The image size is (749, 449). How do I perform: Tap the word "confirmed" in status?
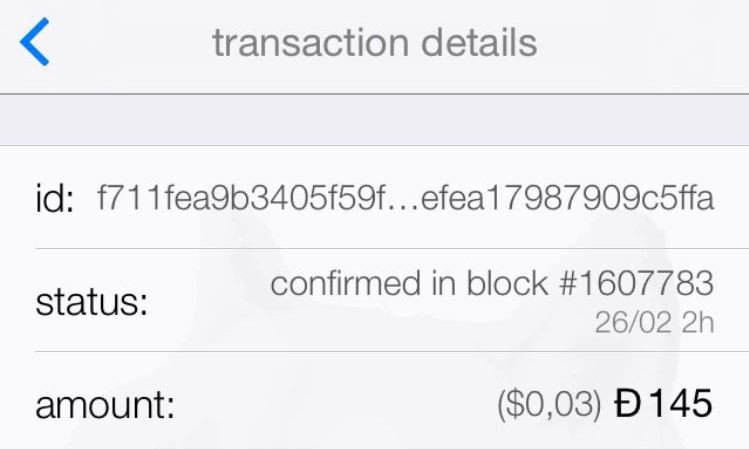pyautogui.click(x=347, y=283)
